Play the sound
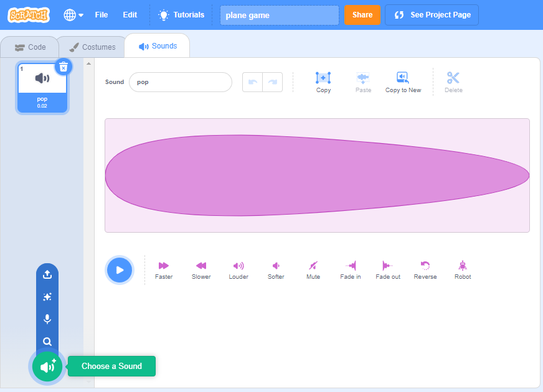Viewport: 543px width, 392px height. point(120,270)
